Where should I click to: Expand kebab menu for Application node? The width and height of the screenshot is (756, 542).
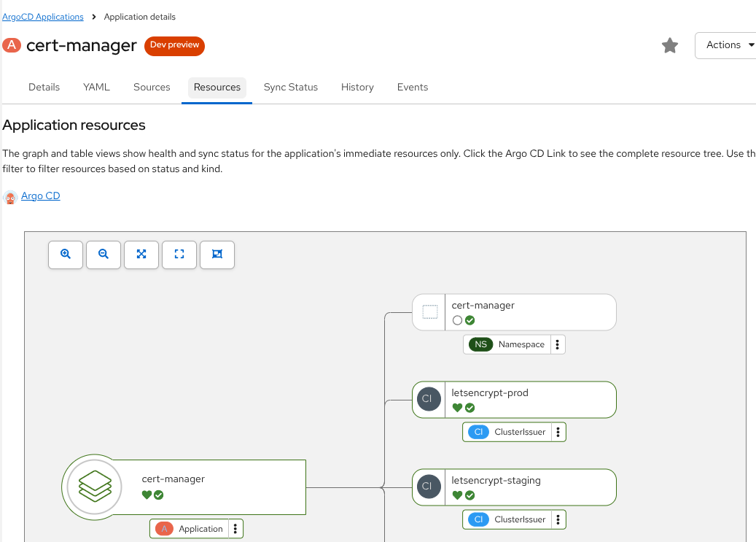pos(235,529)
